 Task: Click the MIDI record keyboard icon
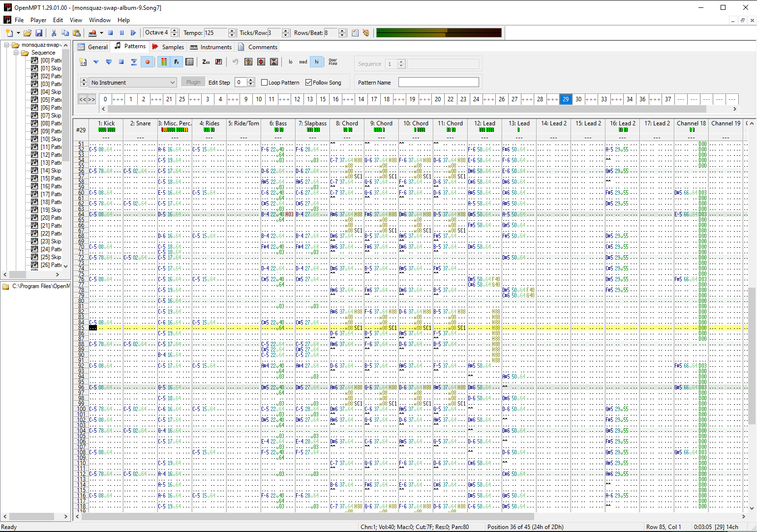92,33
